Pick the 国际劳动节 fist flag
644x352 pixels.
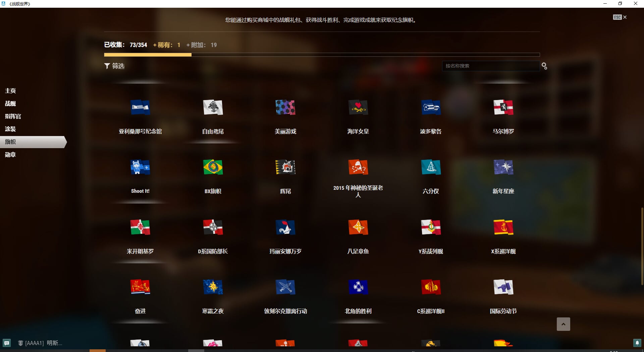pyautogui.click(x=503, y=287)
